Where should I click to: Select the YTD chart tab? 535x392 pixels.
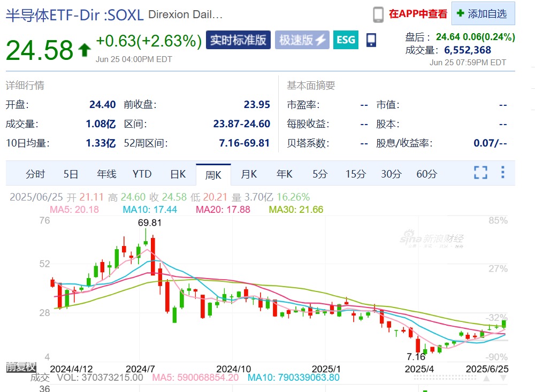(142, 174)
